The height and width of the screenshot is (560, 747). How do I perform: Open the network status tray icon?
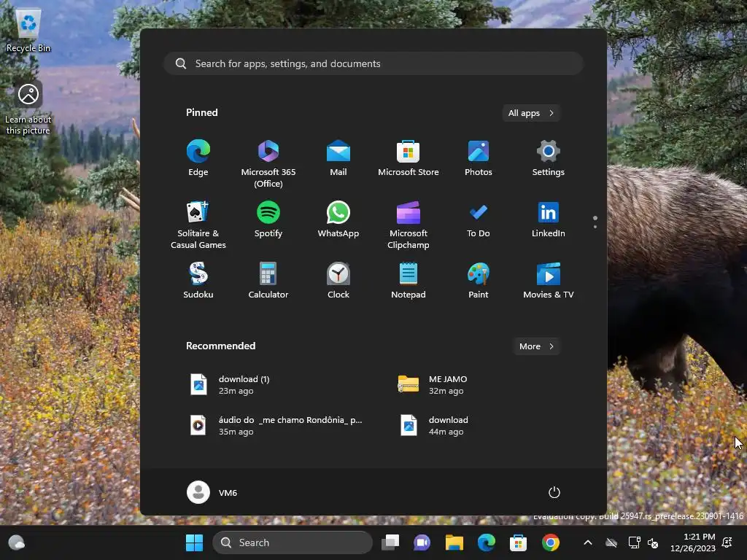(635, 542)
